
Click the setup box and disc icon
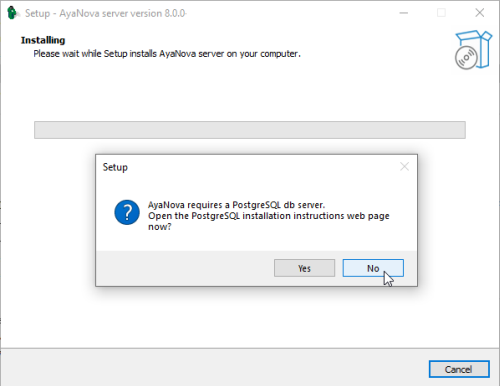pos(473,50)
